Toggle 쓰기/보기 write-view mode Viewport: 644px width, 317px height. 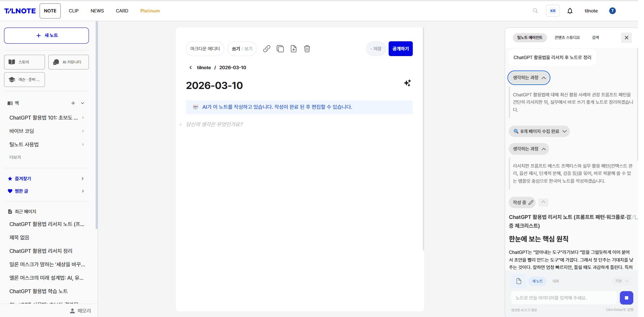point(242,49)
